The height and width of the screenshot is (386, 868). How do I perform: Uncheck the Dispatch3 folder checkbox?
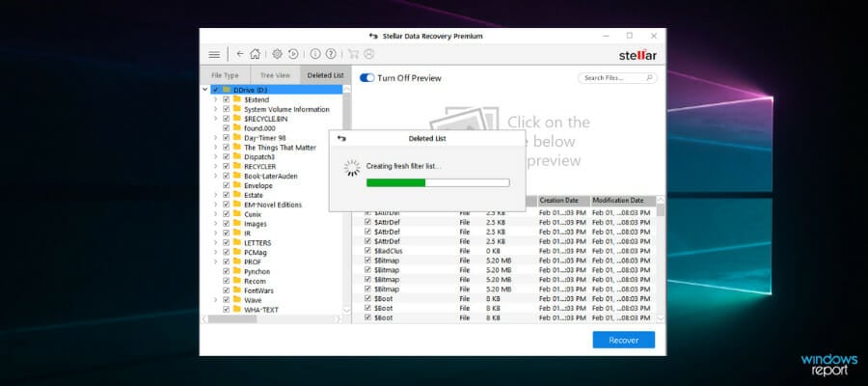point(227,156)
